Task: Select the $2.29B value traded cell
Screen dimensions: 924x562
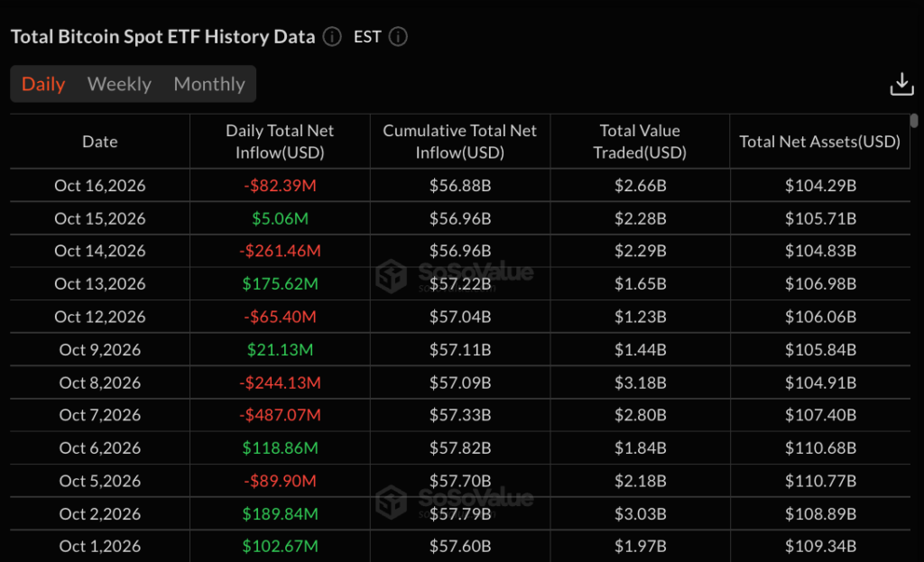Action: 641,251
